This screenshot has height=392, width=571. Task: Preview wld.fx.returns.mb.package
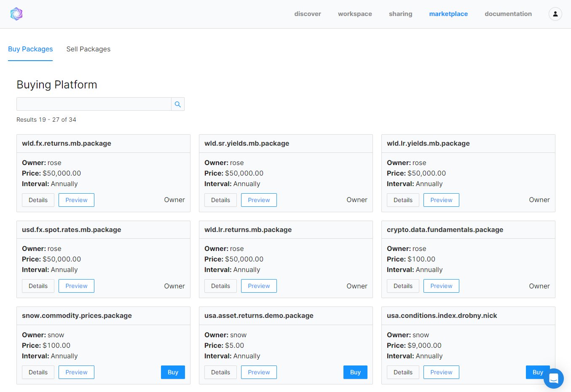pyautogui.click(x=76, y=200)
